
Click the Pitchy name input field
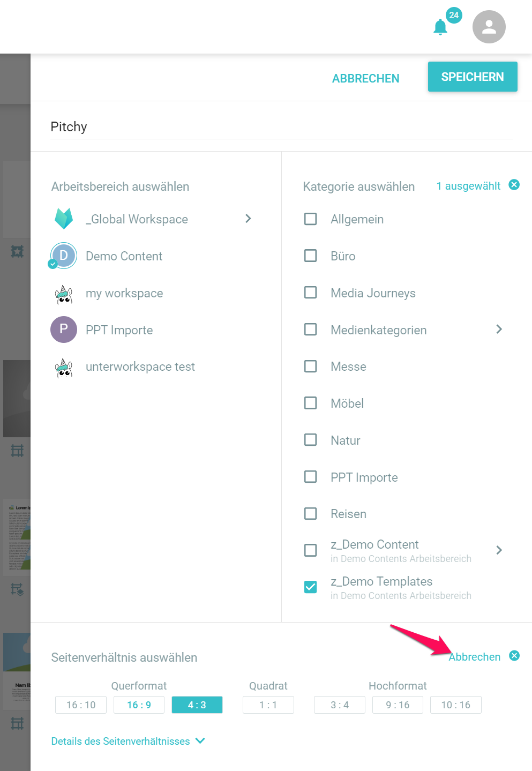coord(281,127)
